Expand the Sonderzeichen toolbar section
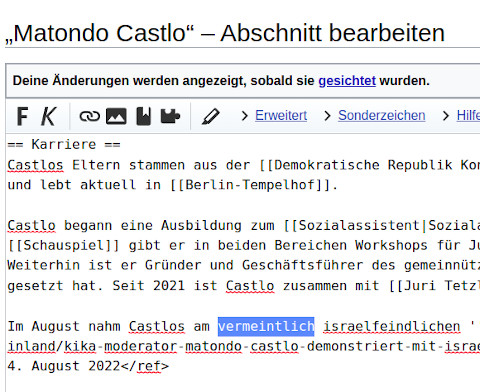Viewport: 480px width, 392px height. (x=382, y=115)
